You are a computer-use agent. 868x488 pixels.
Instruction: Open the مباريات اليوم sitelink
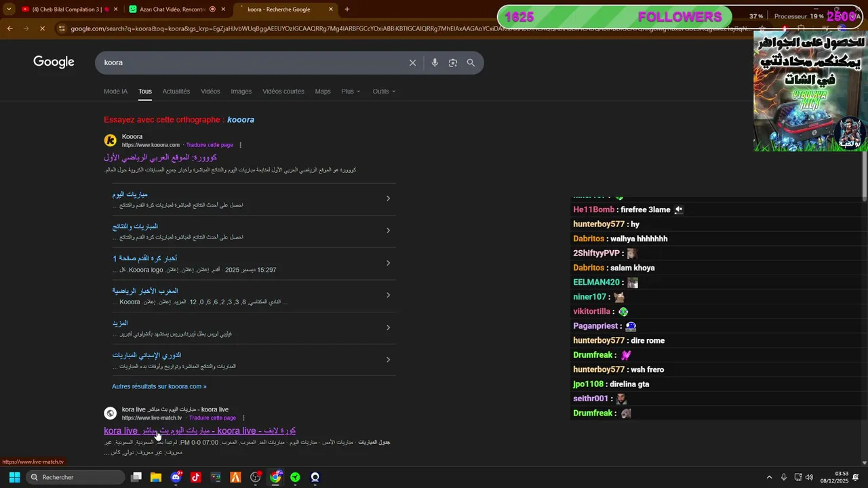130,195
